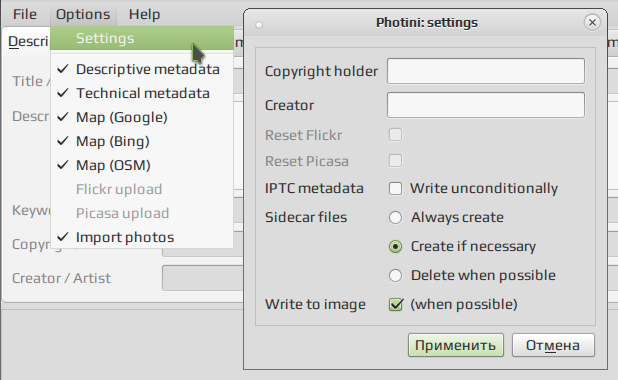Toggle Descriptive metadata menu entry

pyautogui.click(x=142, y=69)
